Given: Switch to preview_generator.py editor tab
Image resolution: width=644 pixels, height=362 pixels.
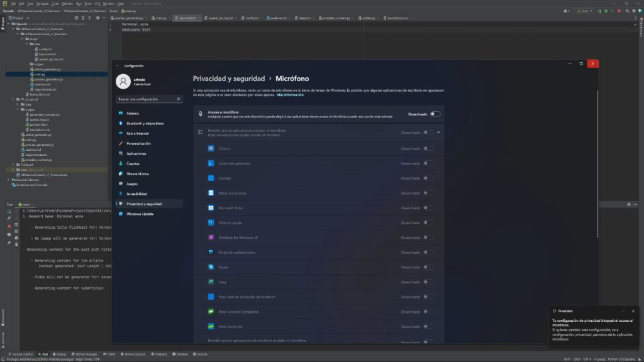Looking at the screenshot, I should pyautogui.click(x=128, y=18).
